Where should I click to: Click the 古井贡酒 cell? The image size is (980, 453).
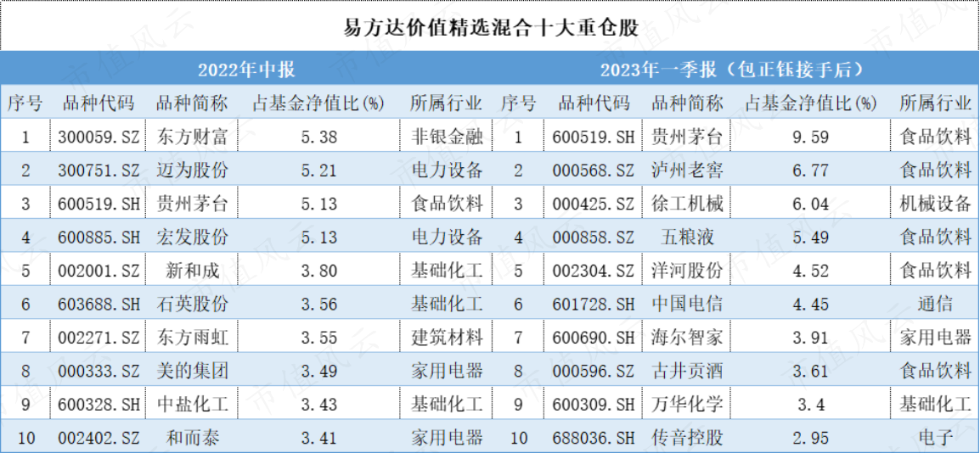[x=687, y=372]
